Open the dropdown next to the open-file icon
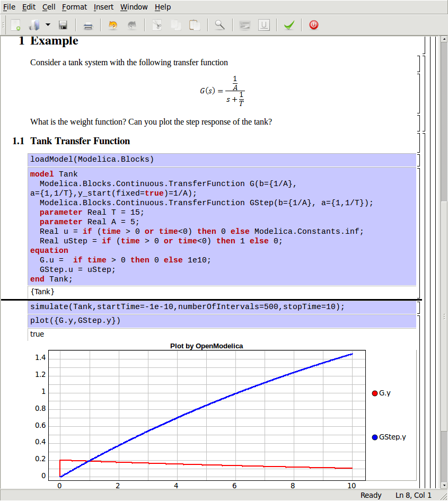 tap(47, 24)
